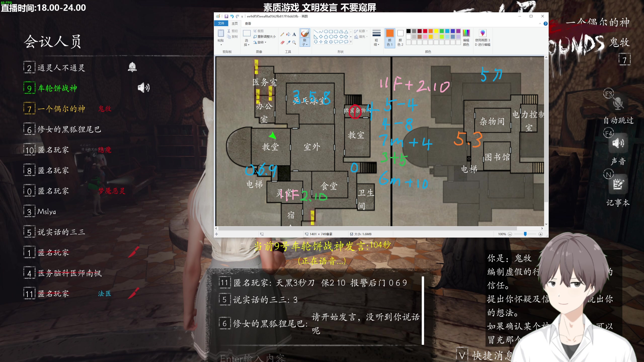Expand the Shapes gallery more arrow

click(x=351, y=42)
